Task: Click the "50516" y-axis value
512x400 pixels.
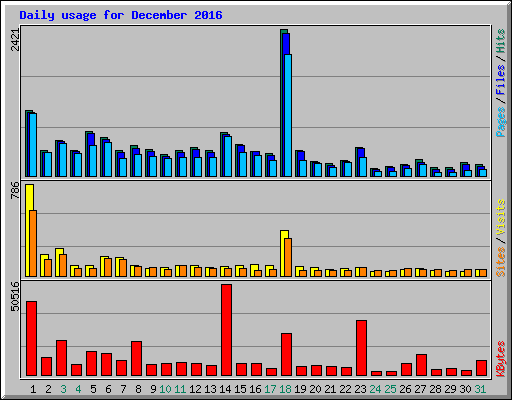Action: tap(15, 296)
